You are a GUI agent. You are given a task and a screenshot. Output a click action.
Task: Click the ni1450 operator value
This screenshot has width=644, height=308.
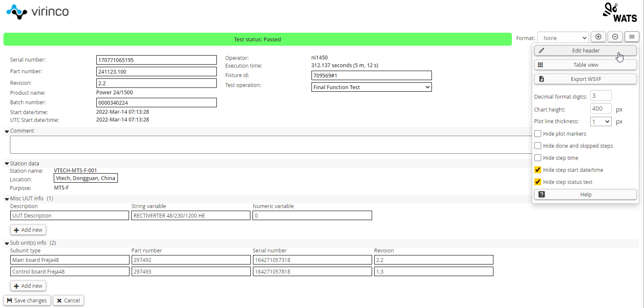320,57
